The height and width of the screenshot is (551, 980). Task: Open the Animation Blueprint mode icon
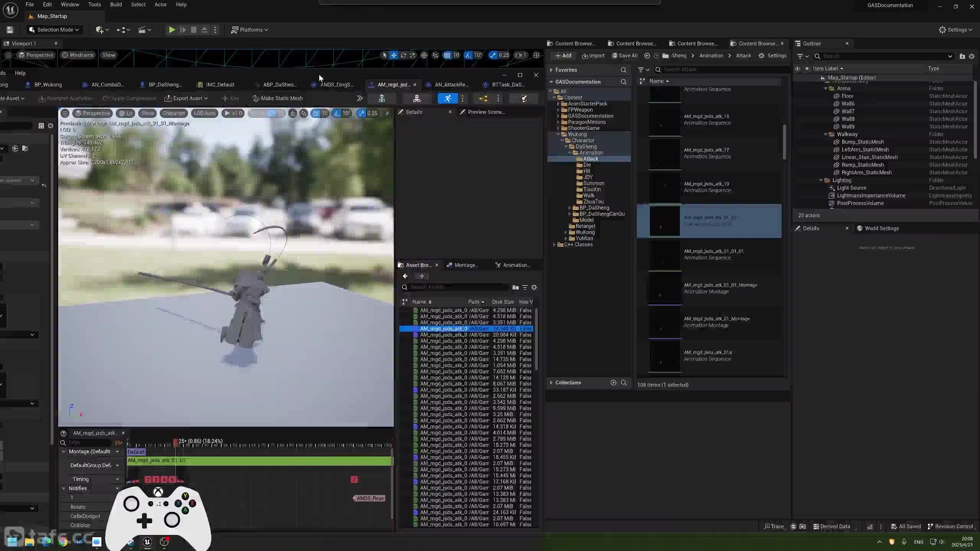coord(483,99)
